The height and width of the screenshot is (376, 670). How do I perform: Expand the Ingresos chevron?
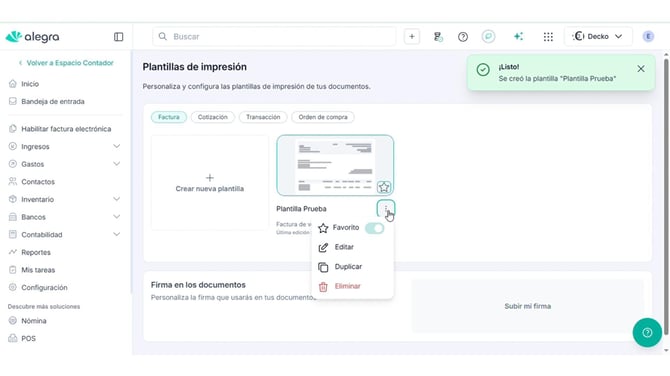pos(117,147)
